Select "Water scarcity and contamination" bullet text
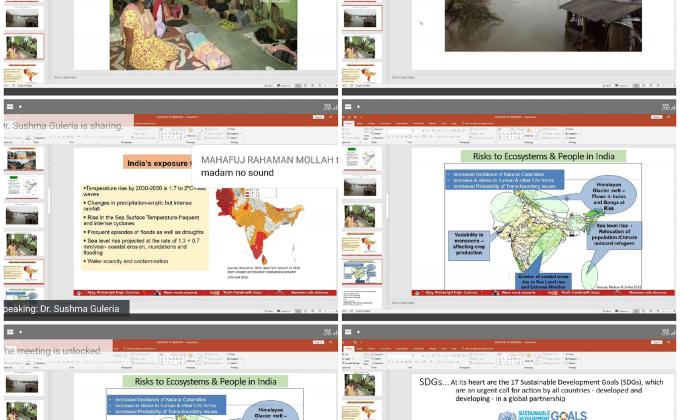 (x=128, y=261)
